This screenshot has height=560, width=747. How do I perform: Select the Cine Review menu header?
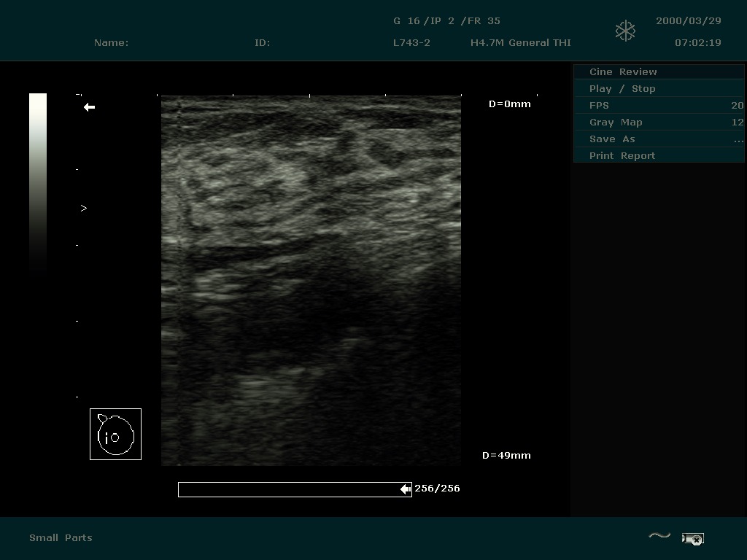click(623, 72)
